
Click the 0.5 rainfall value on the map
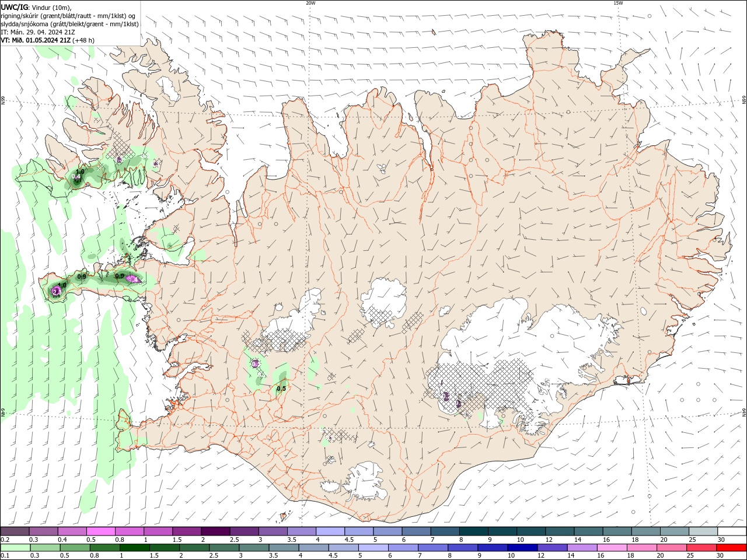(281, 388)
